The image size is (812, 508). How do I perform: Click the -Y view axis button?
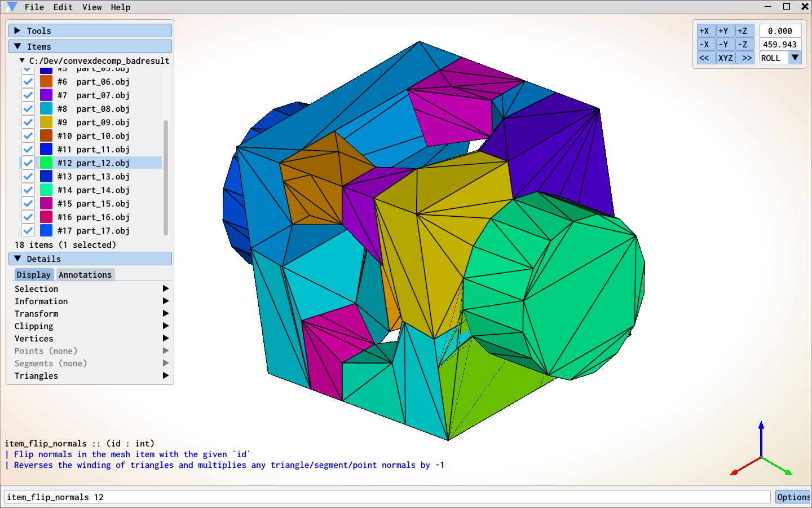tap(725, 45)
